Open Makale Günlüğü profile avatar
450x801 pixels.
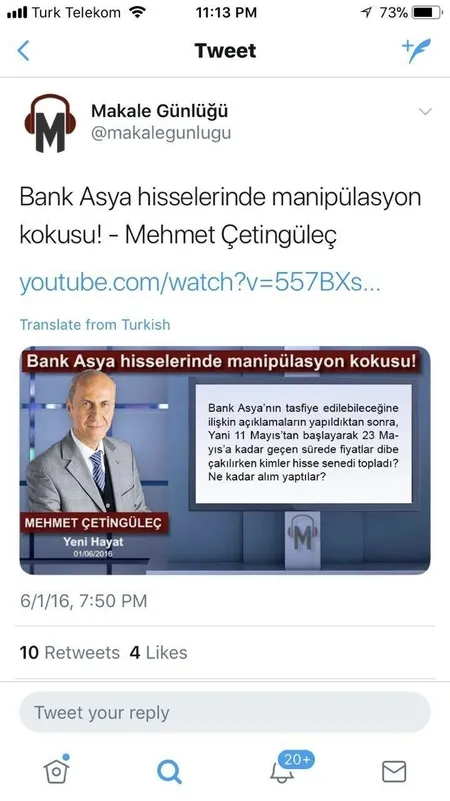point(50,123)
